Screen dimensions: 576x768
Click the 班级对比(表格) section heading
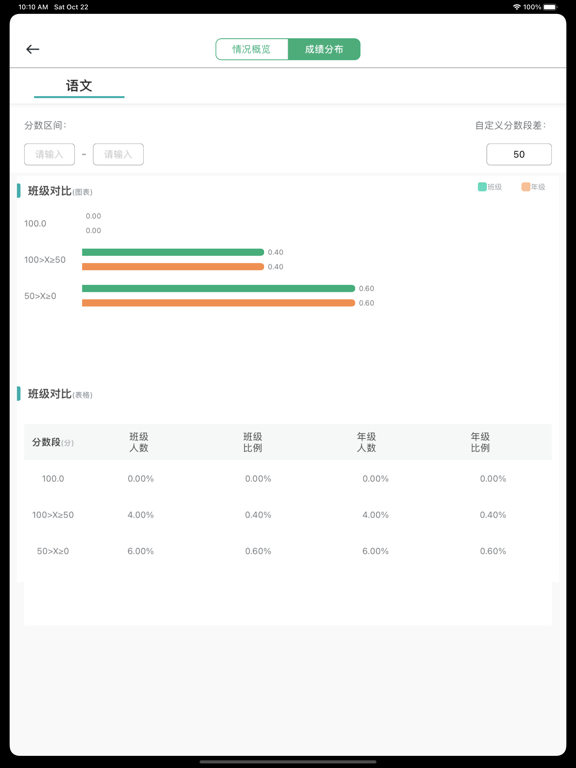tap(60, 394)
